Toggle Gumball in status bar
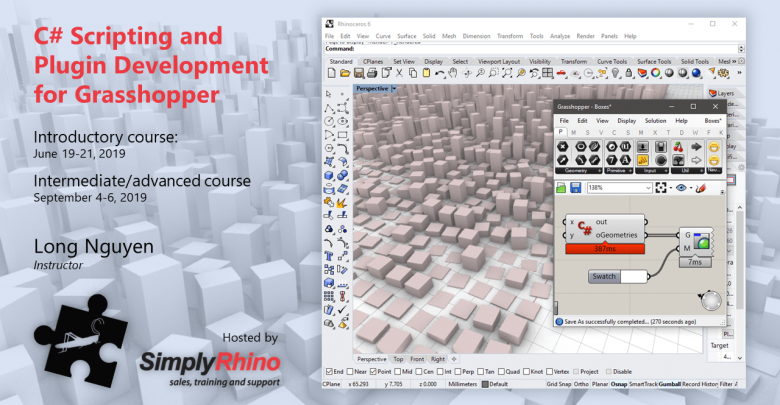 pos(670,384)
